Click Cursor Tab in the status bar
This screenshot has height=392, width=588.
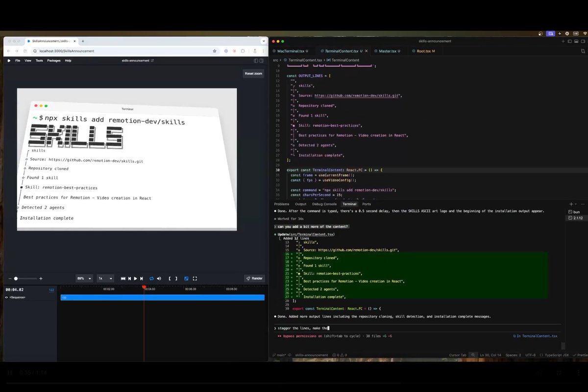(x=458, y=355)
